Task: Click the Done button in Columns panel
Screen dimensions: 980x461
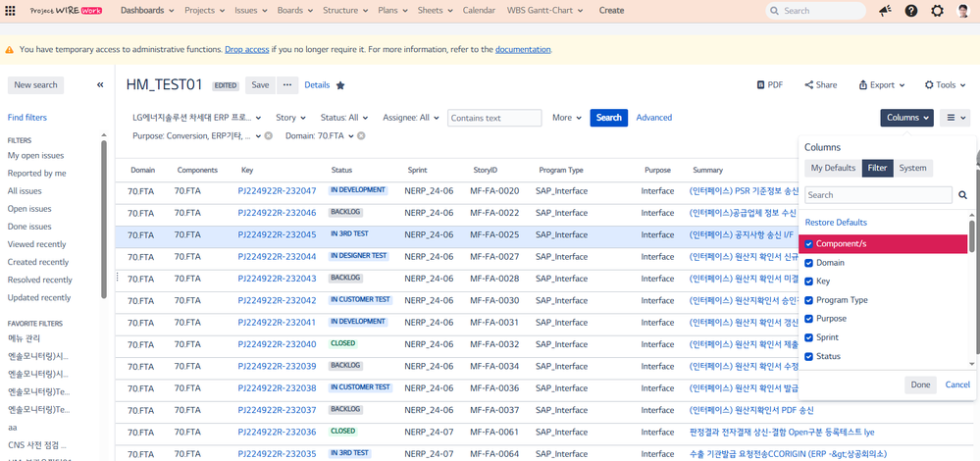Action: tap(920, 384)
